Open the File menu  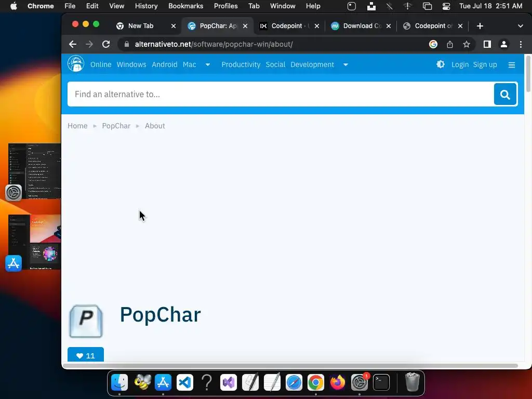tap(70, 6)
